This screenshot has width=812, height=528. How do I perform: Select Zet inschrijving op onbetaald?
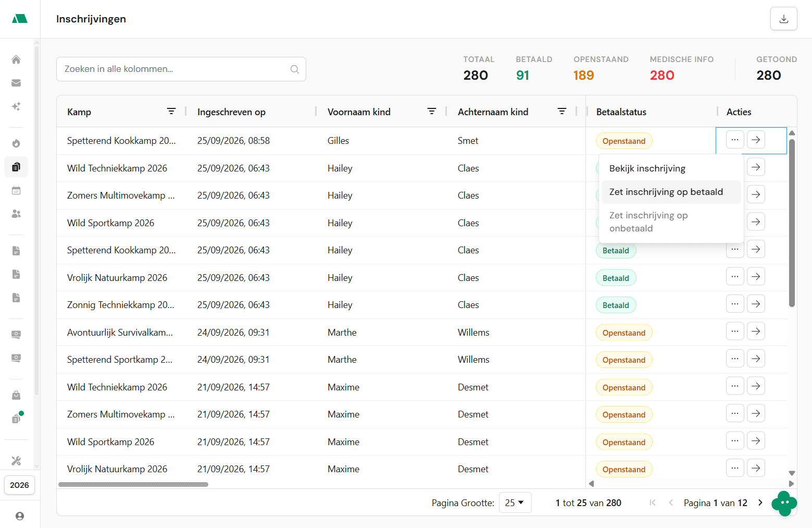[x=671, y=222]
